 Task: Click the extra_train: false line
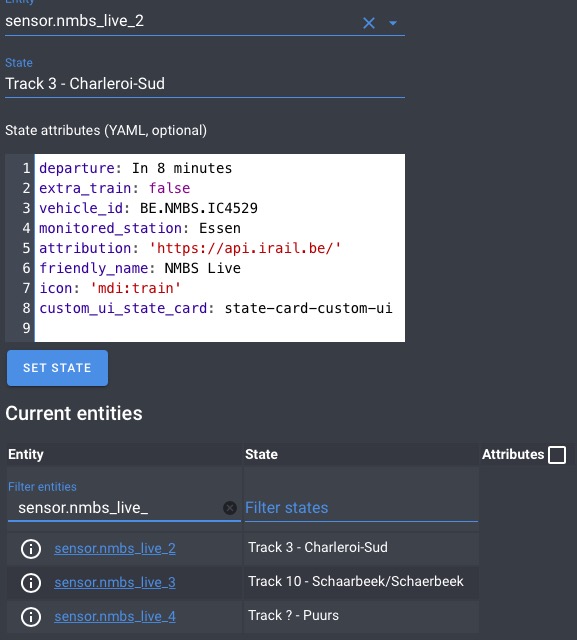click(115, 188)
